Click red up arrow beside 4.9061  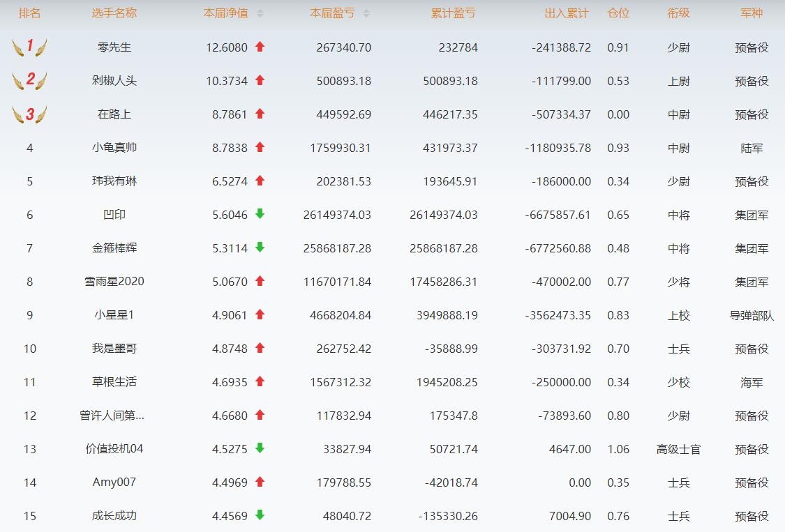260,314
